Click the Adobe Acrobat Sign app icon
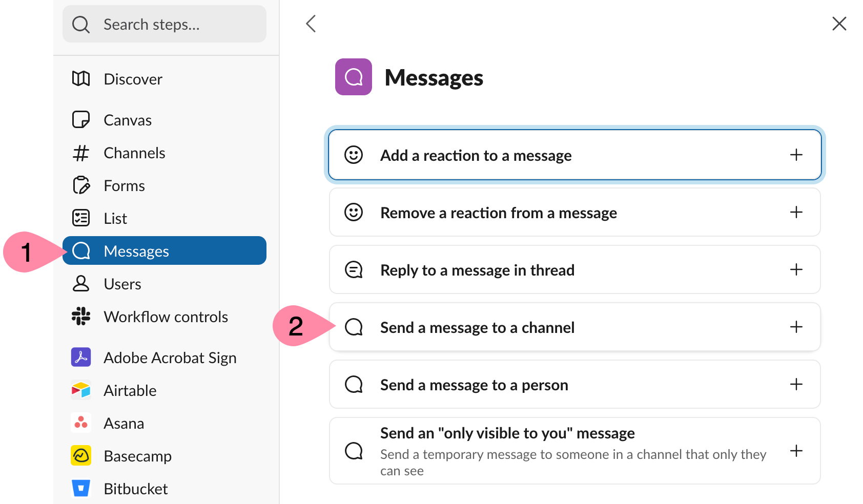Image resolution: width=863 pixels, height=504 pixels. point(81,358)
